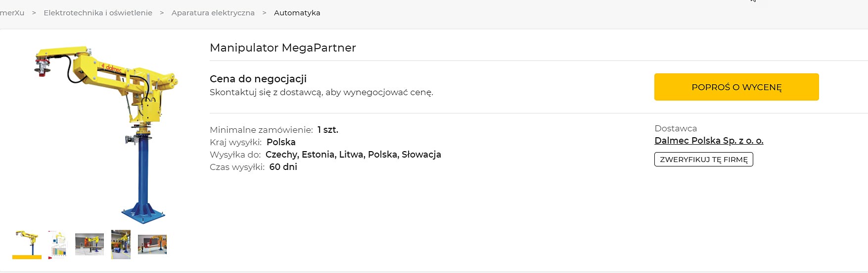Screen dimensions: 868x273
Task: Select the first manipulator thumbnail
Action: [27, 244]
